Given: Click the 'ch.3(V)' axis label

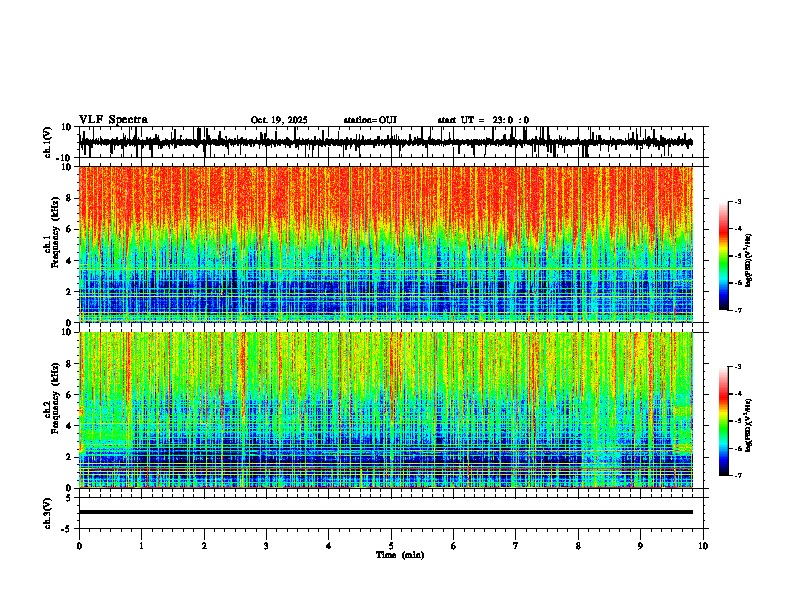Looking at the screenshot, I should 48,513.
